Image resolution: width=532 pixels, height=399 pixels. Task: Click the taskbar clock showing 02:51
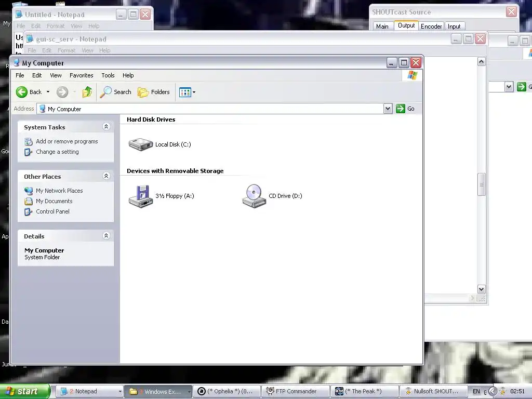(x=517, y=391)
